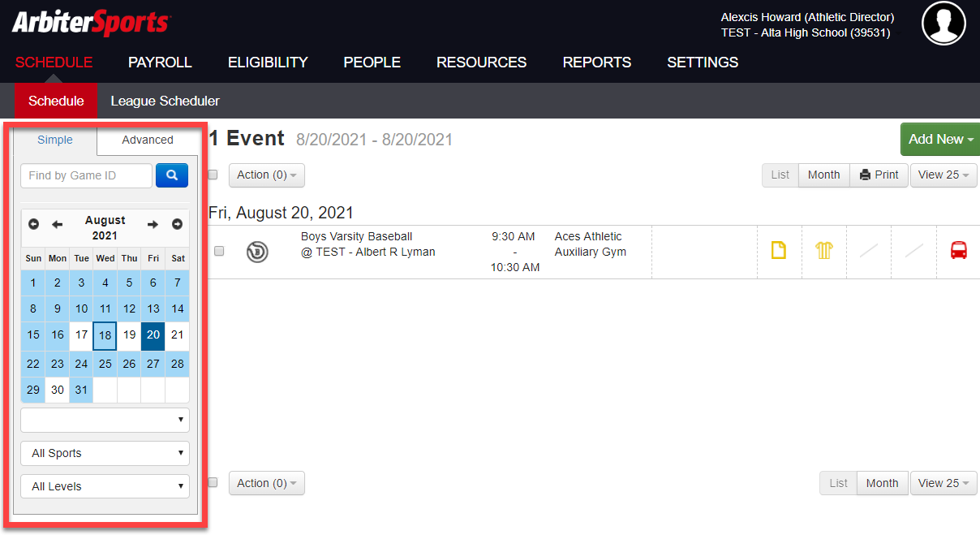
Task: Switch to top Month view button
Action: click(x=824, y=175)
